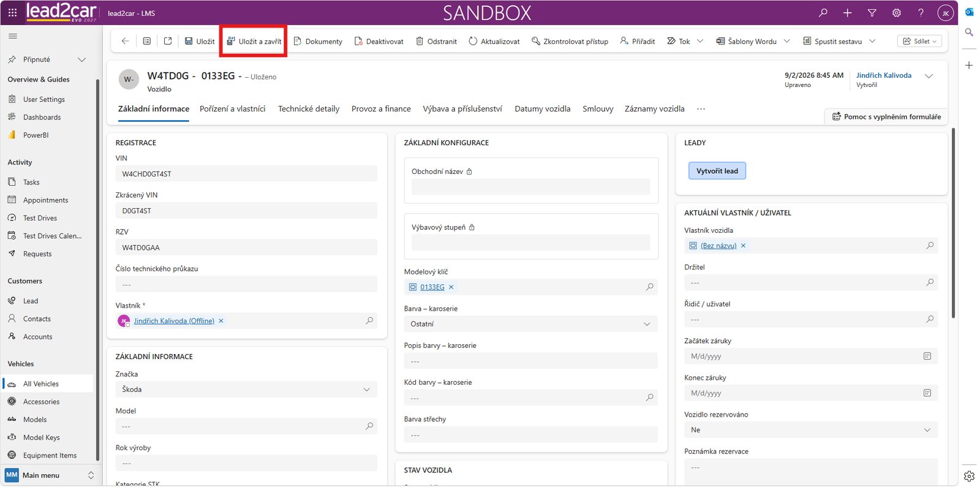This screenshot has width=980, height=487.
Task: Click the search magnifier in top bar
Action: point(823,12)
